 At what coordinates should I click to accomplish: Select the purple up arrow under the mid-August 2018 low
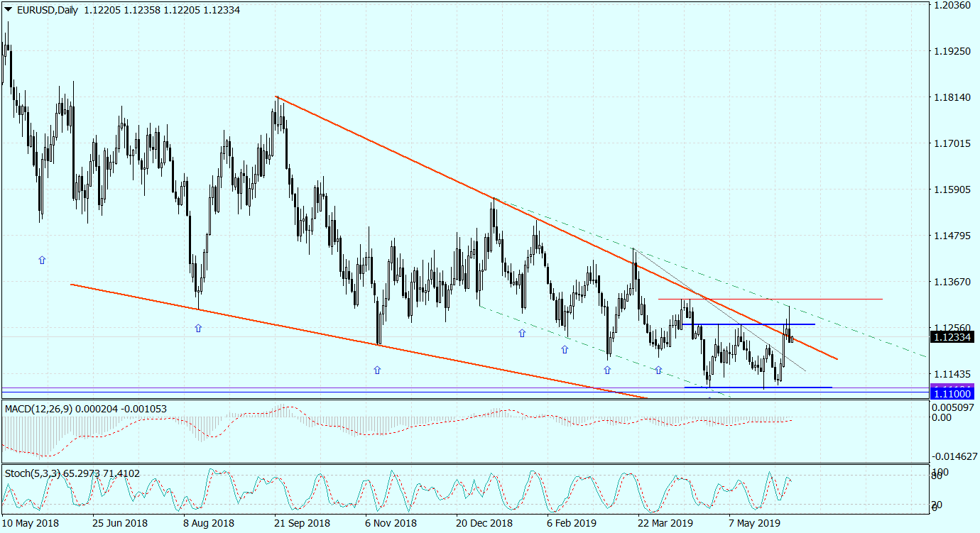click(198, 328)
